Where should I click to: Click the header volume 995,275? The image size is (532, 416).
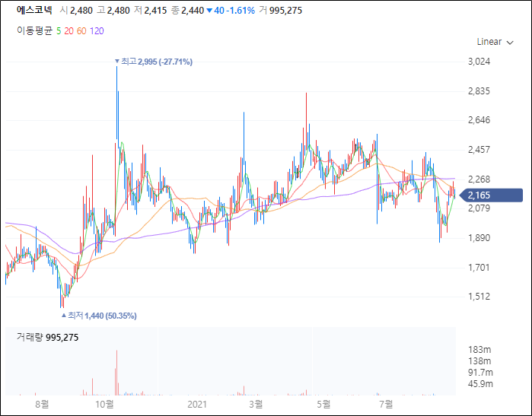pos(285,11)
